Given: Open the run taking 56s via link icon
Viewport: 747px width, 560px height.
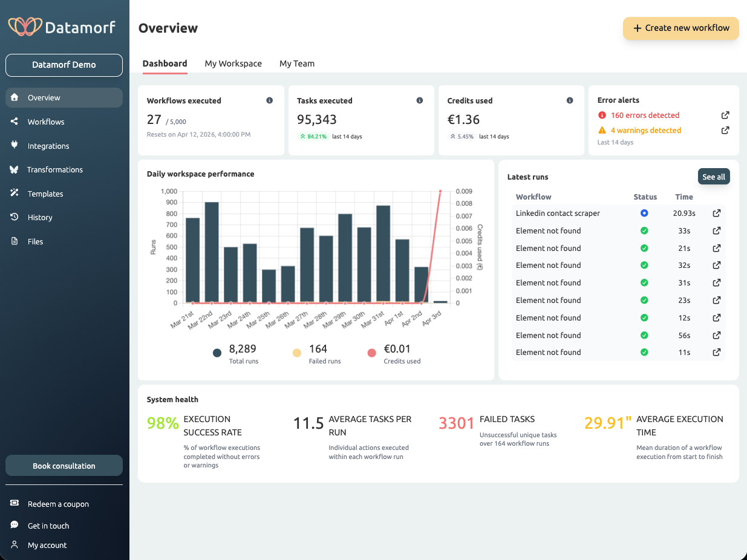Looking at the screenshot, I should click(x=717, y=335).
